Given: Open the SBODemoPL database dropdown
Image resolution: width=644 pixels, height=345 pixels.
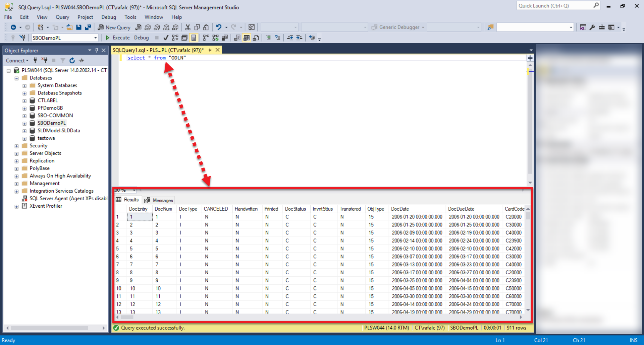Looking at the screenshot, I should point(95,38).
